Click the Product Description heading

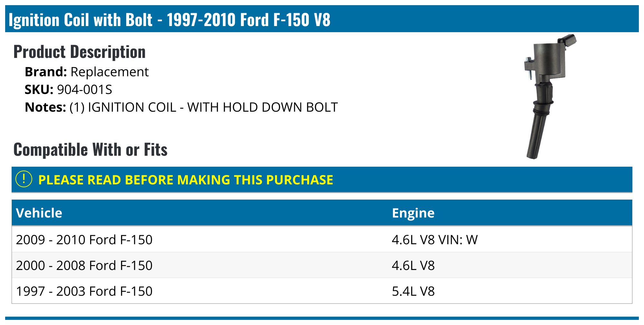tap(80, 52)
